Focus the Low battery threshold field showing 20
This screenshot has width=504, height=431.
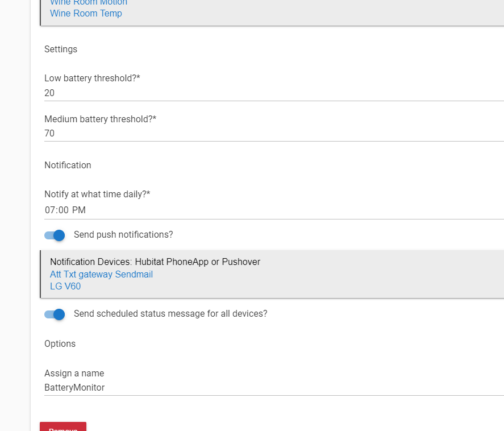point(273,93)
